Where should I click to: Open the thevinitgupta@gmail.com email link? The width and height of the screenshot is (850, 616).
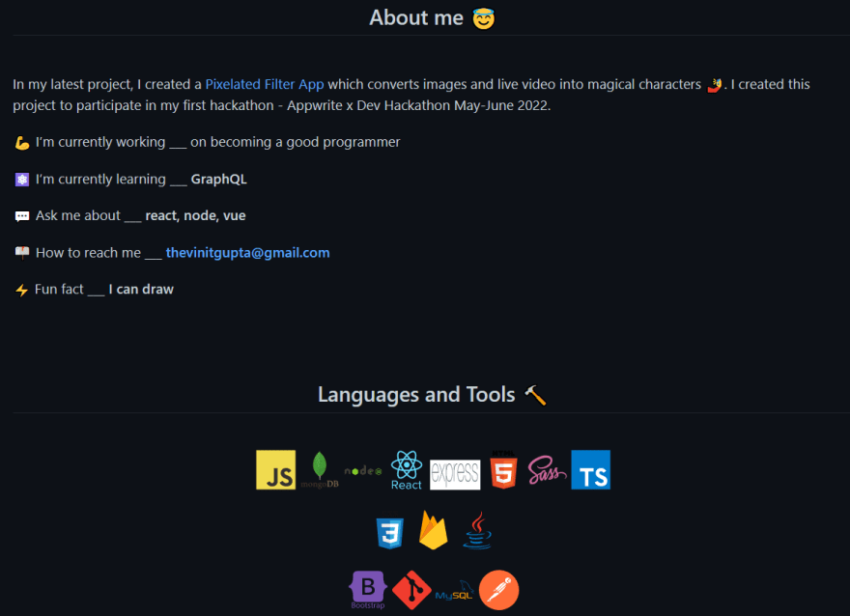[x=247, y=252]
